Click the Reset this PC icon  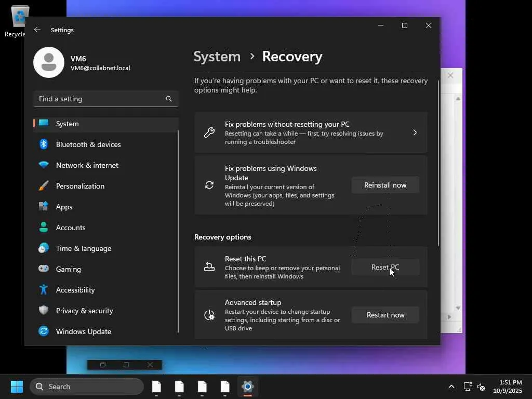coord(209,267)
